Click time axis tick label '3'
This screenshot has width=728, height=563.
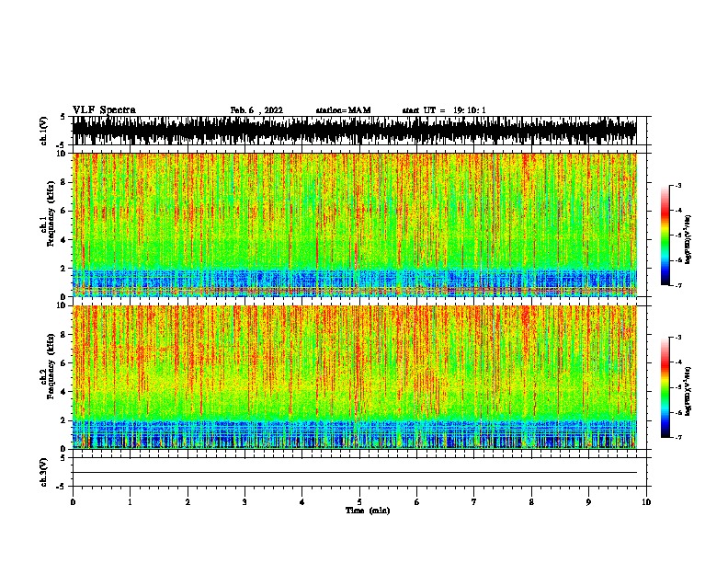(x=245, y=502)
